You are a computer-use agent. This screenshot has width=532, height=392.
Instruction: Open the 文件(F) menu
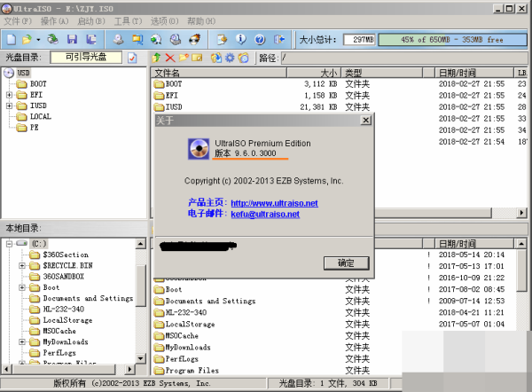pos(18,21)
